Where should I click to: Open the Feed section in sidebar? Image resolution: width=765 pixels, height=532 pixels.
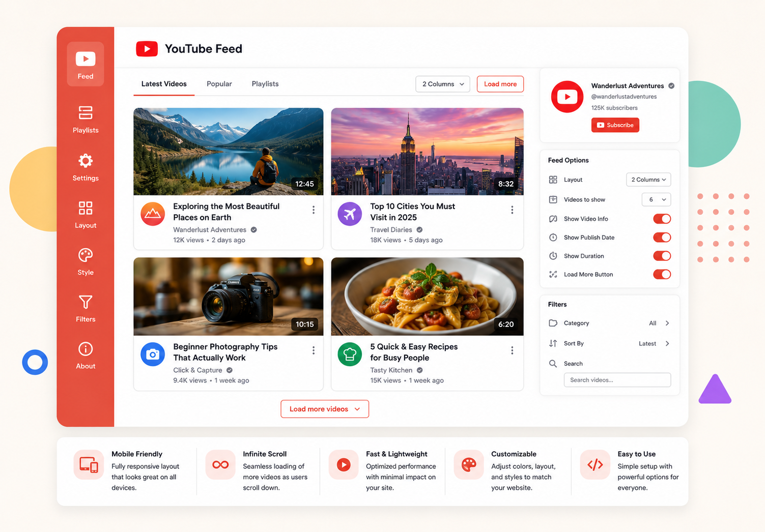pos(86,64)
